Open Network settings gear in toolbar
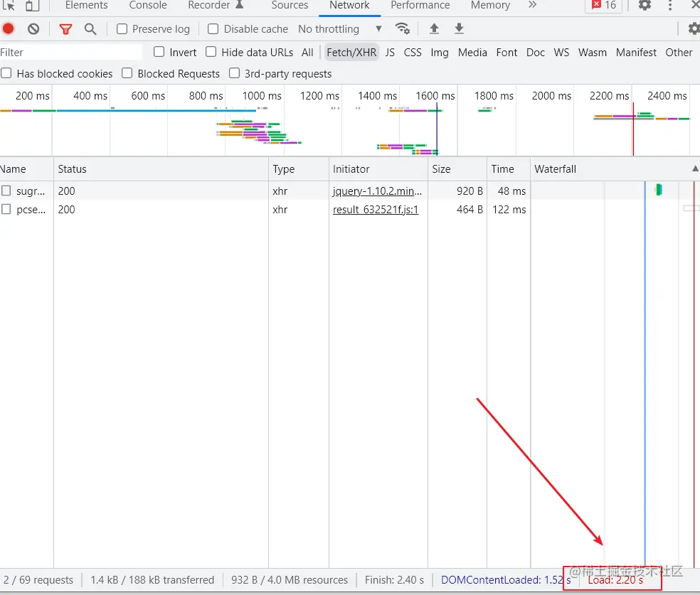 pyautogui.click(x=694, y=29)
